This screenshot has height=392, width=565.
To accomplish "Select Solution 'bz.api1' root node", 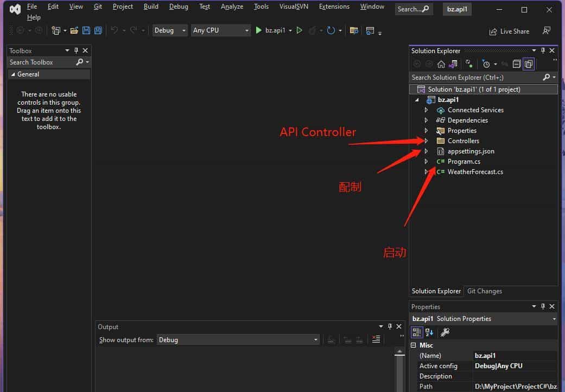I will coord(484,89).
